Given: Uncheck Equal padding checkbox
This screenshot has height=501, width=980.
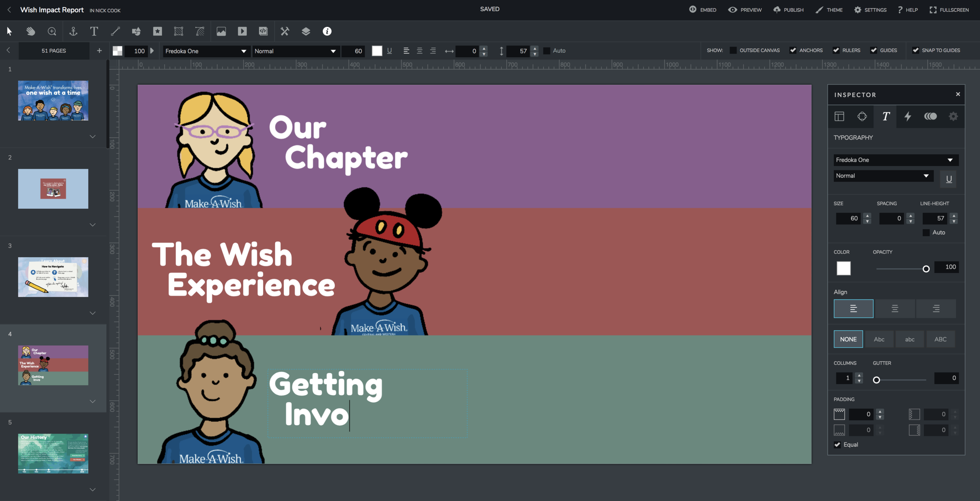Looking at the screenshot, I should (837, 445).
